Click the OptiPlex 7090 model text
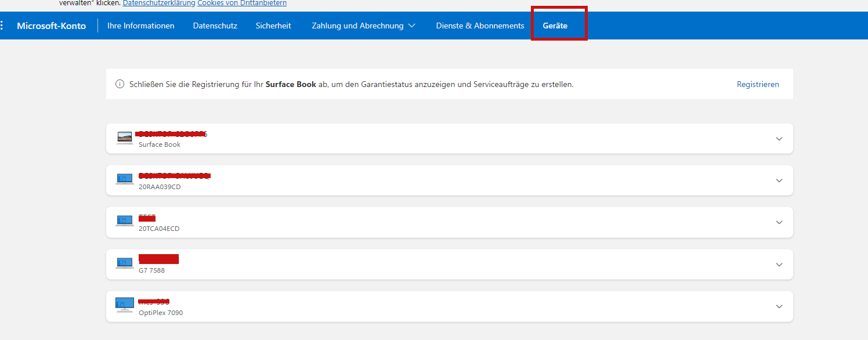 (161, 313)
